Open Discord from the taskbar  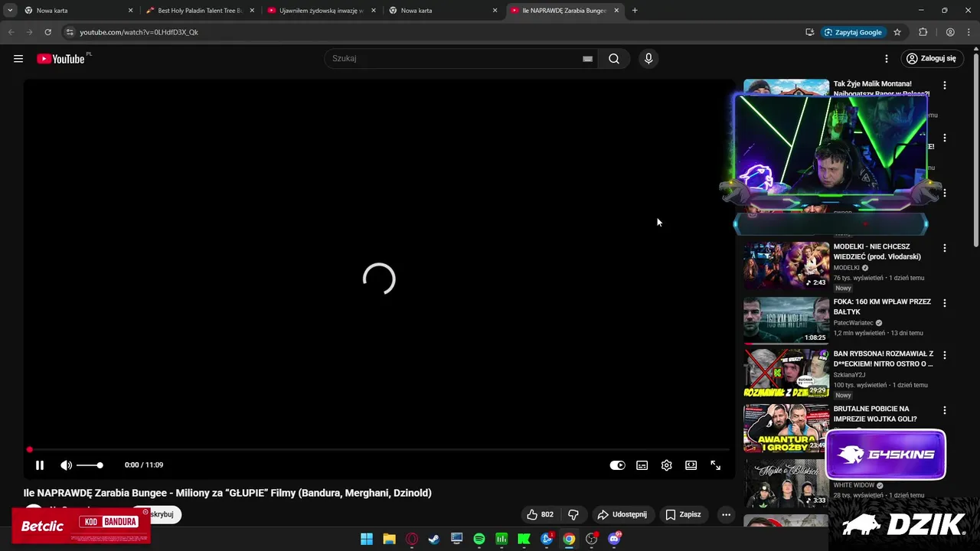pos(614,539)
